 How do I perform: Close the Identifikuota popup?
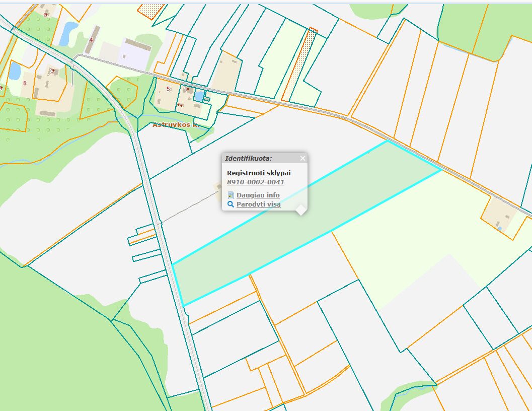coord(302,158)
